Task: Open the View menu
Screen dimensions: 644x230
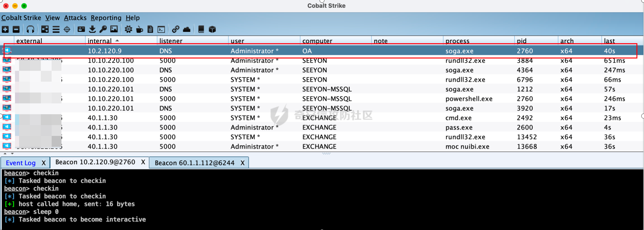Action: tap(53, 18)
